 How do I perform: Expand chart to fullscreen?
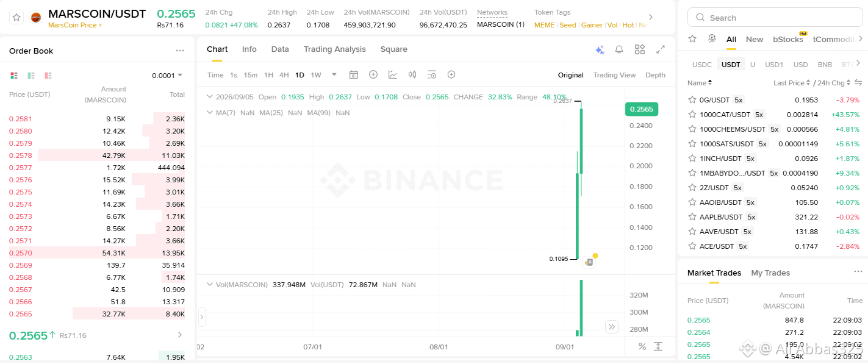click(661, 49)
